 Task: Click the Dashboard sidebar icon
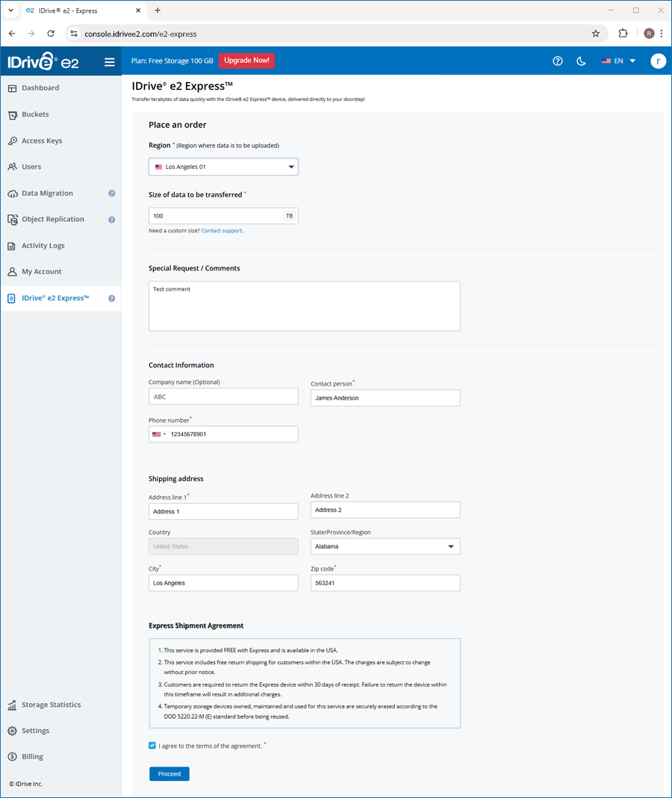pyautogui.click(x=12, y=88)
